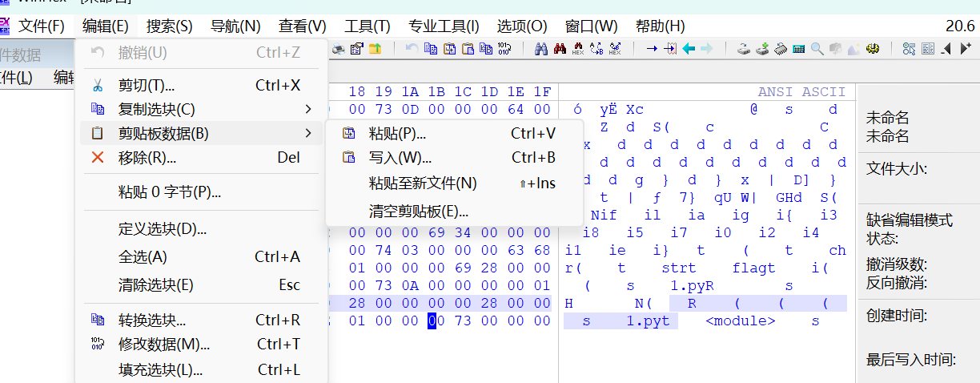Open the 搜索(S) menu
Image resolution: width=980 pixels, height=383 pixels.
click(x=170, y=26)
